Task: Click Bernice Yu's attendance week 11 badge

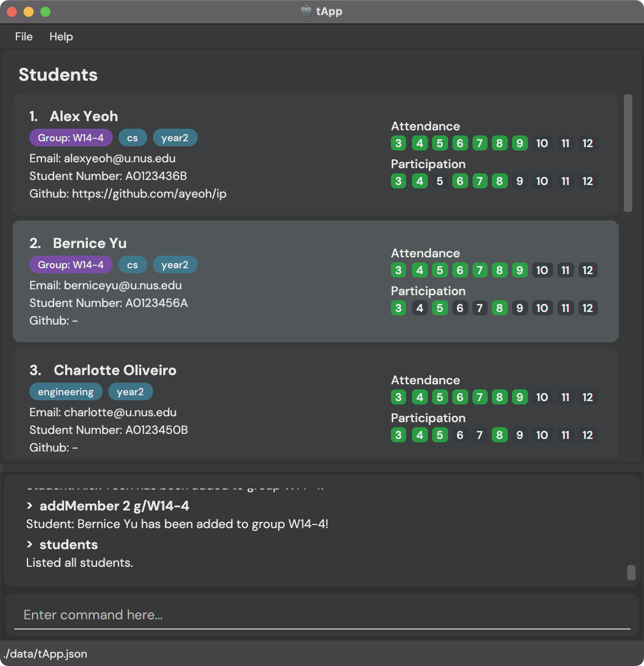Action: tap(565, 270)
